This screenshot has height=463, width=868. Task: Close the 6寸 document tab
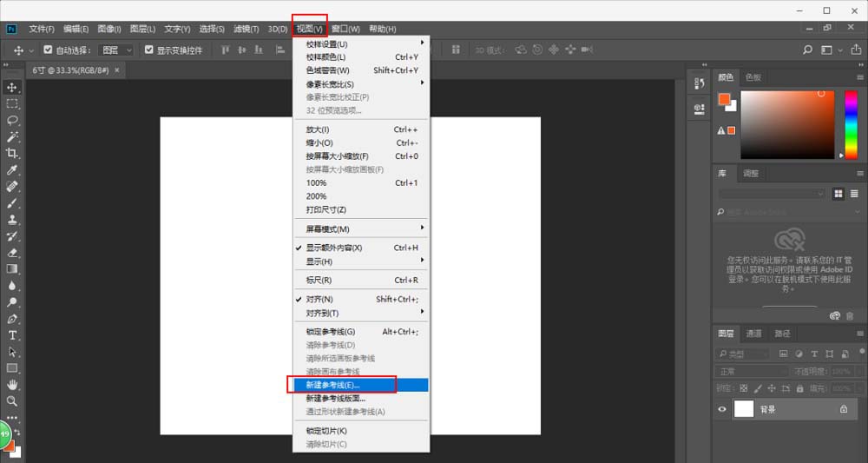point(117,70)
